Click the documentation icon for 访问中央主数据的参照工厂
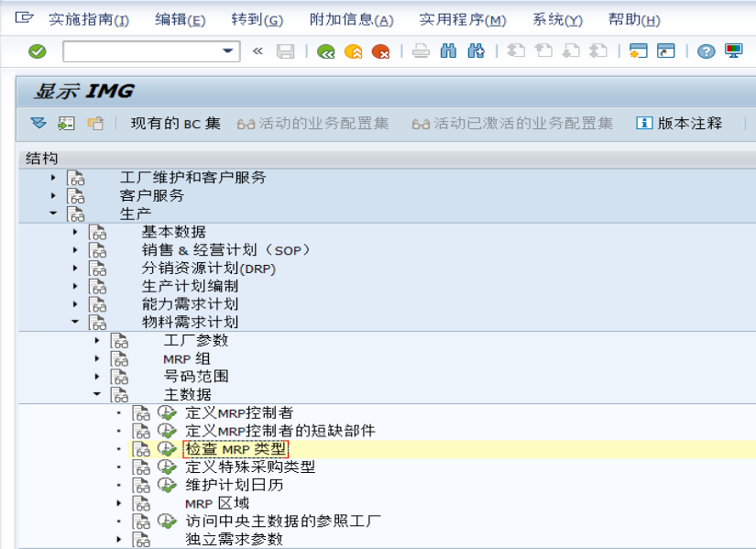Screen dimensions: 756x549 (x=141, y=522)
